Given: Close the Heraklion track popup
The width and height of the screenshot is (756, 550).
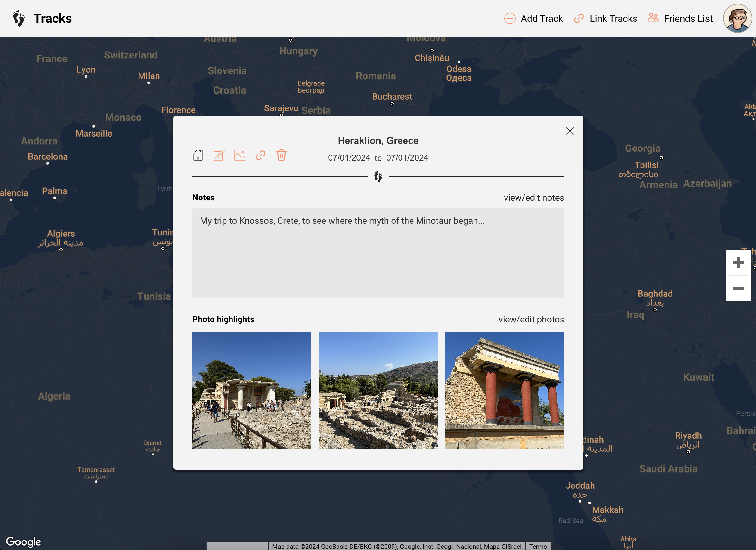Looking at the screenshot, I should [x=570, y=131].
